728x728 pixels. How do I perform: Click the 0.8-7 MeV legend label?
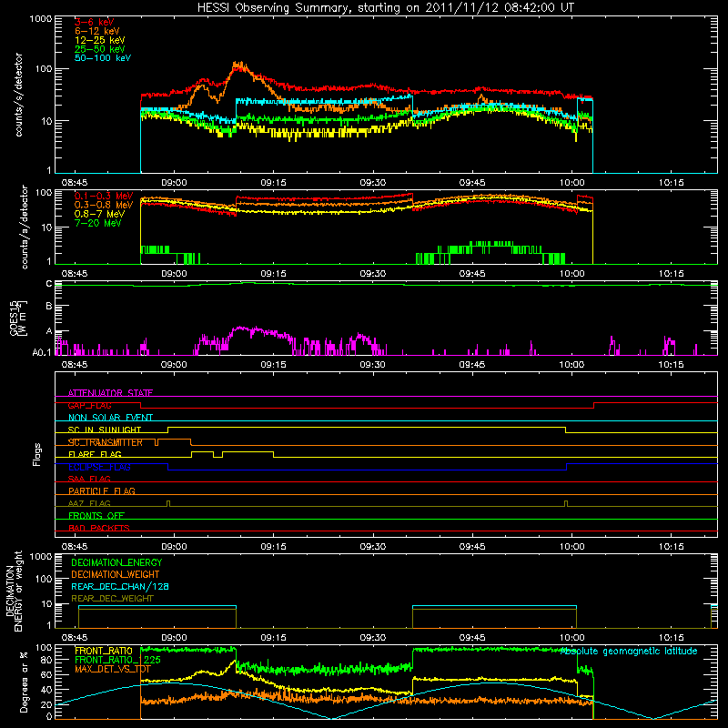(100, 214)
